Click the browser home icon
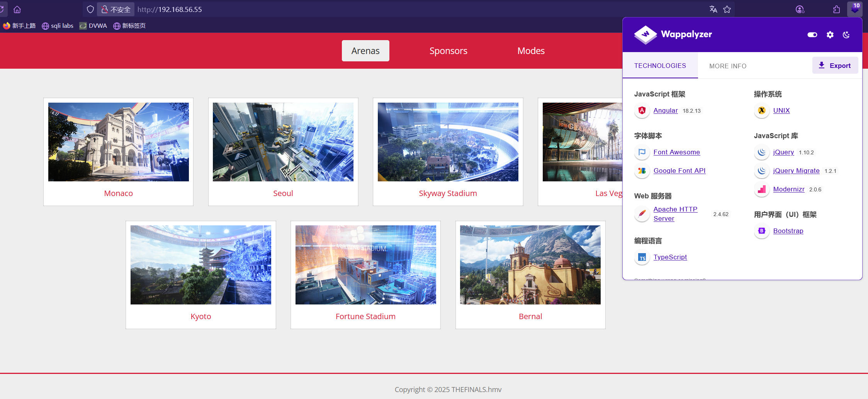Viewport: 868px width, 399px height. tap(17, 9)
